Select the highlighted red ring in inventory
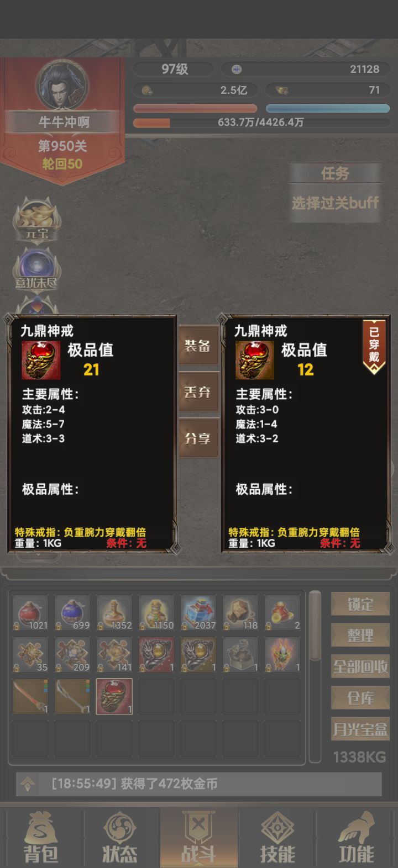This screenshot has height=868, width=398. click(x=114, y=696)
